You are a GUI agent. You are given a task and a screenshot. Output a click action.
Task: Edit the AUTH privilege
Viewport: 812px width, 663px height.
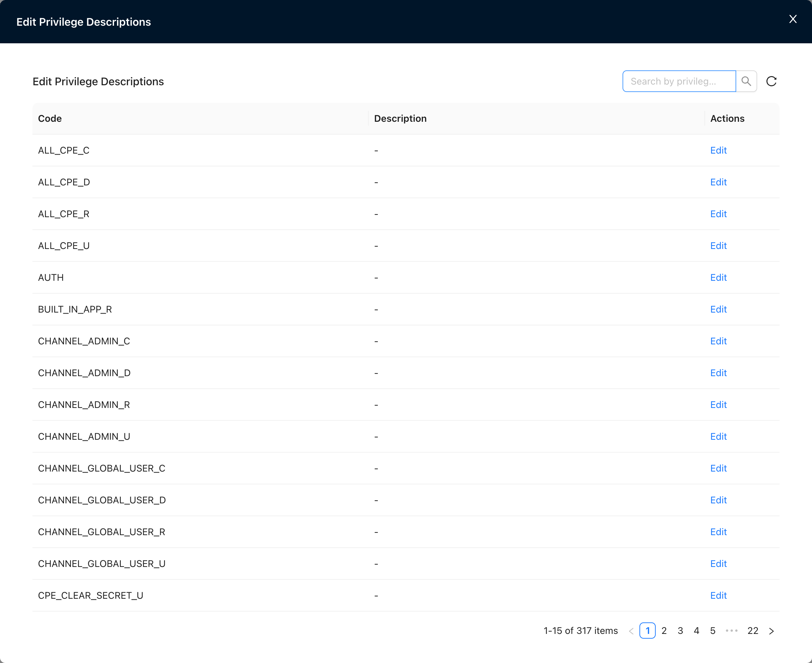coord(718,277)
